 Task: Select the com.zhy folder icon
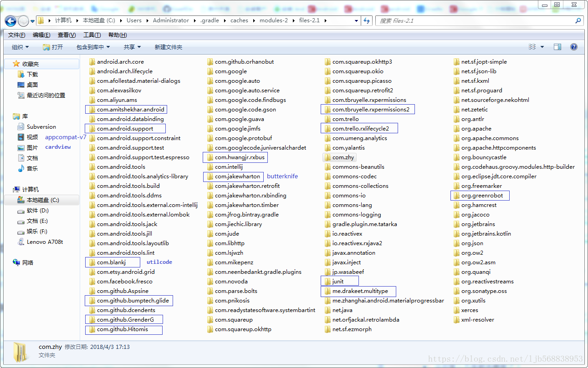click(328, 157)
